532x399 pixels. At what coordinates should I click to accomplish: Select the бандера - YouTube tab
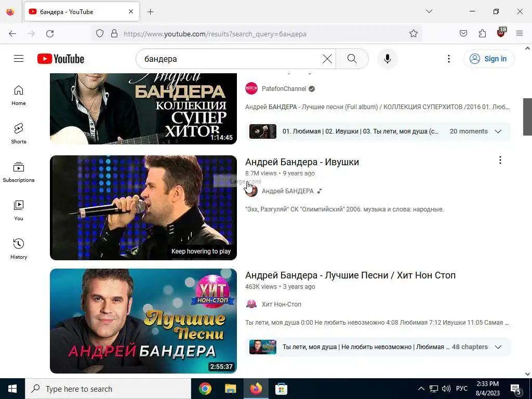pyautogui.click(x=82, y=12)
